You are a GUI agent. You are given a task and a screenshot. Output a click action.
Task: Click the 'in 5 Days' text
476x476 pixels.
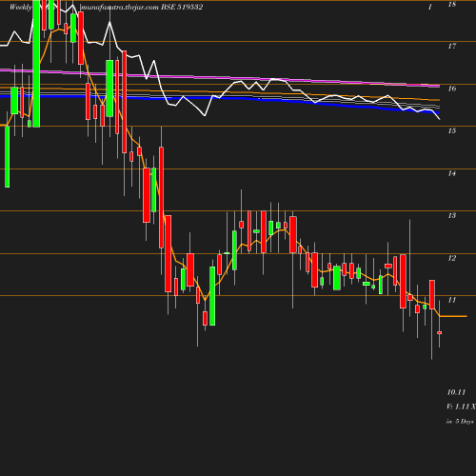460,422
